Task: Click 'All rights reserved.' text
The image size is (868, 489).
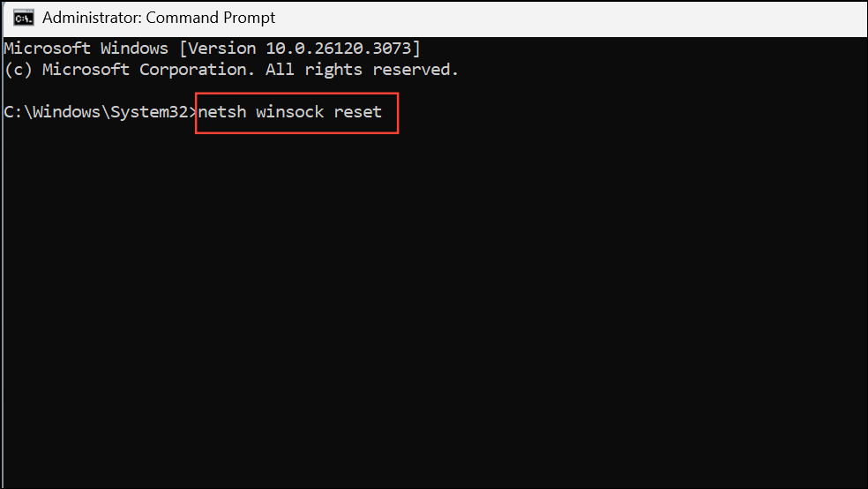Action: pyautogui.click(x=362, y=70)
